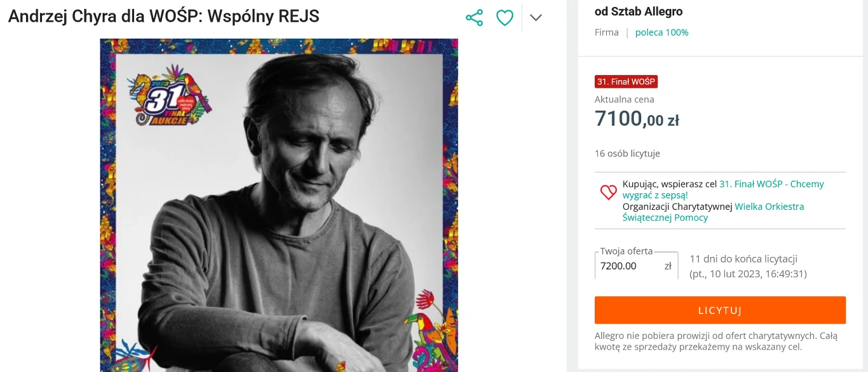Click the 31. Finał WOŚP red badge
The image size is (868, 372).
pyautogui.click(x=626, y=81)
